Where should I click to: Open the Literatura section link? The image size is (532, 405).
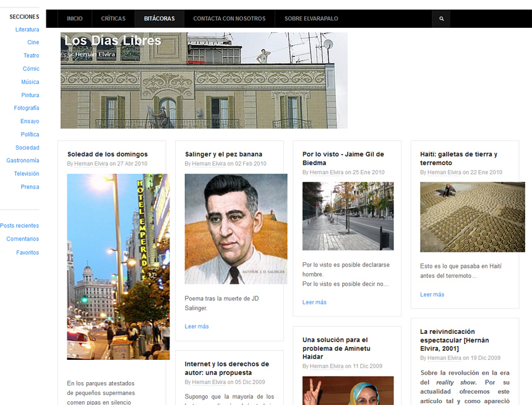click(x=27, y=30)
